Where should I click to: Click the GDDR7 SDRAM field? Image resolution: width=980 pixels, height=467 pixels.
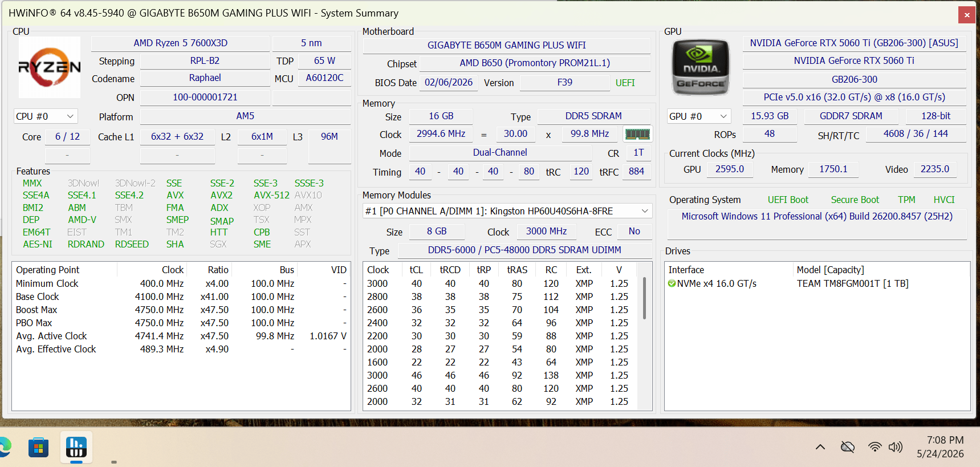tap(851, 116)
